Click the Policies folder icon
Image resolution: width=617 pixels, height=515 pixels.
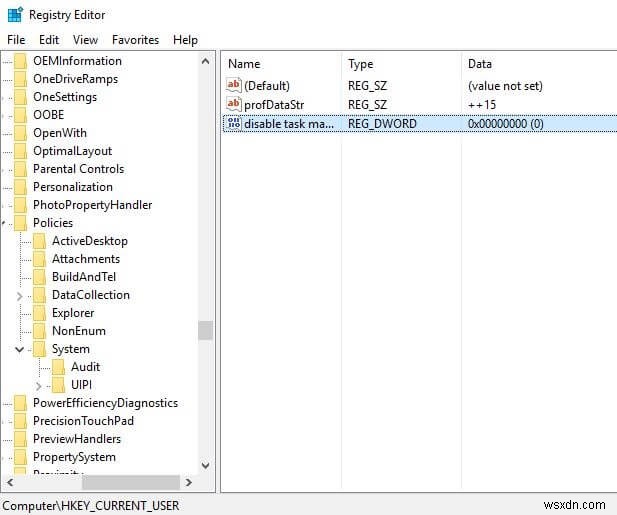click(20, 223)
